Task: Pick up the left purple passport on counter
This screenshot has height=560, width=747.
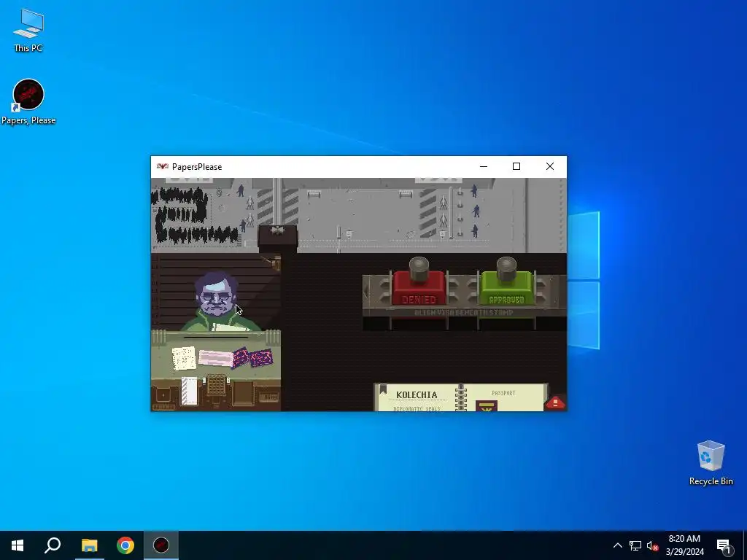Action: (241, 357)
